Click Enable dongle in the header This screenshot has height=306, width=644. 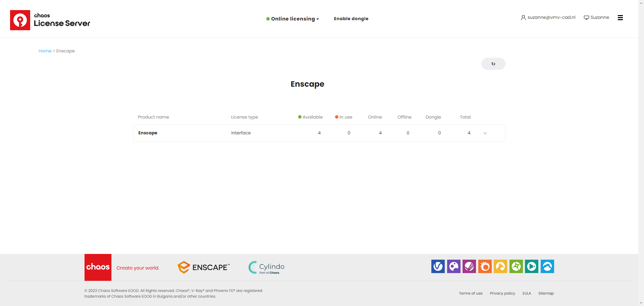coord(351,19)
